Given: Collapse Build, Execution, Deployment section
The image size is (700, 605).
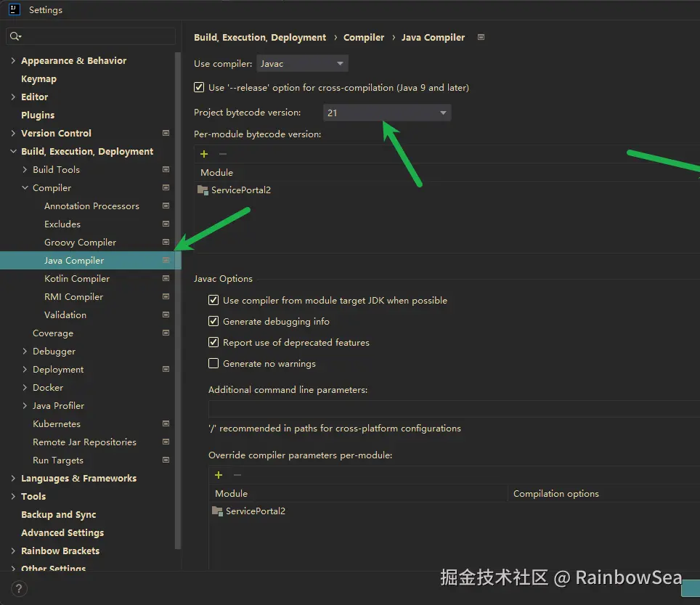Looking at the screenshot, I should coord(13,151).
